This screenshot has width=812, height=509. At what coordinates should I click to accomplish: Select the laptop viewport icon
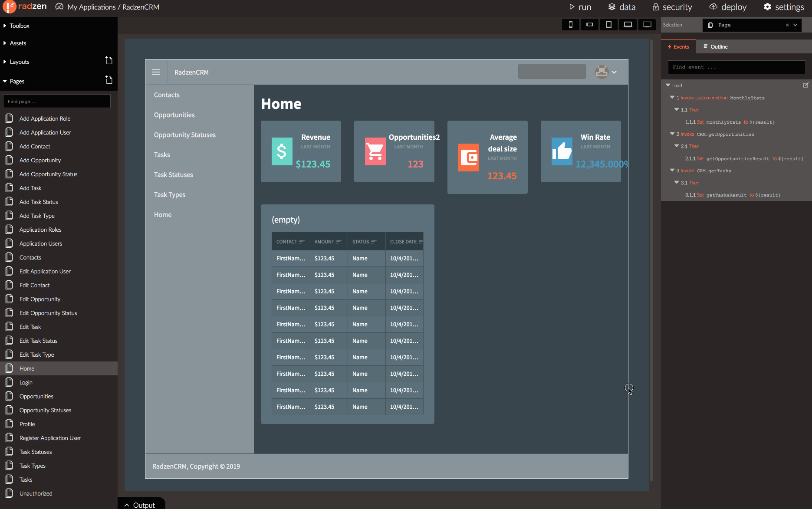(628, 25)
